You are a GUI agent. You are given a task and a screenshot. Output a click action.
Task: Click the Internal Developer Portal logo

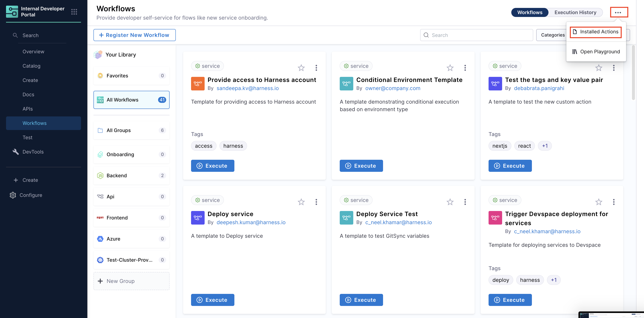(12, 12)
